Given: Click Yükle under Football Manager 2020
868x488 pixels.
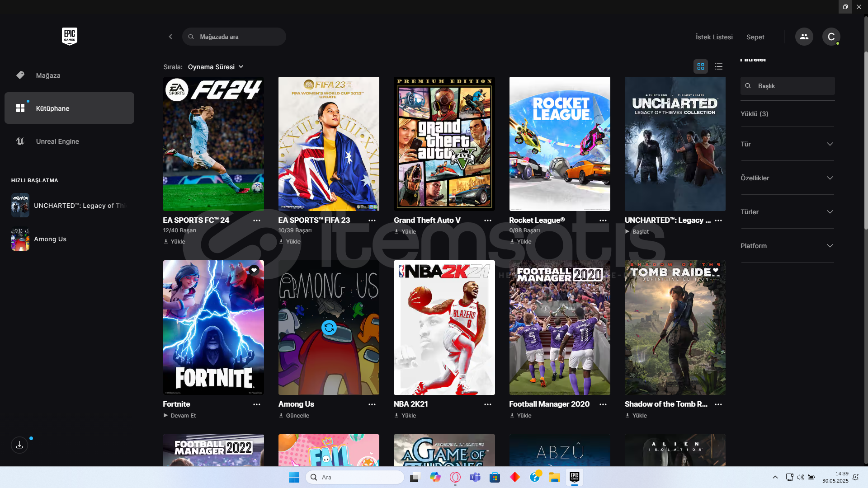Looking at the screenshot, I should point(520,416).
